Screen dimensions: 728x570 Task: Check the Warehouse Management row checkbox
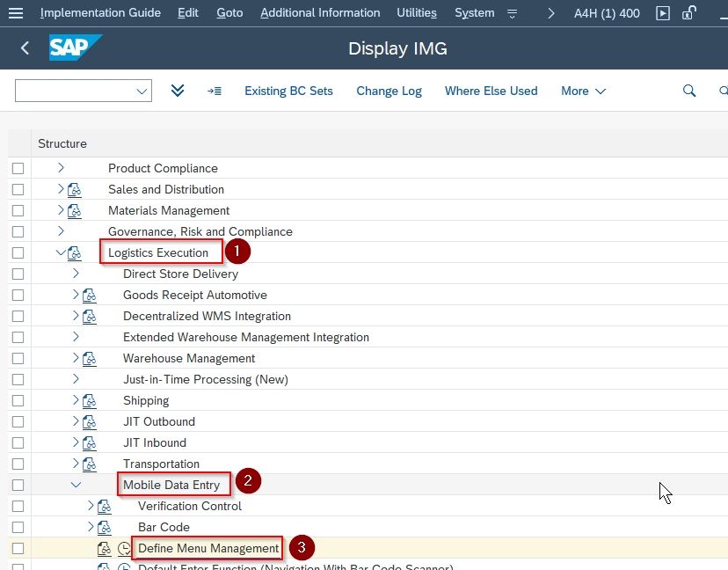tap(18, 358)
